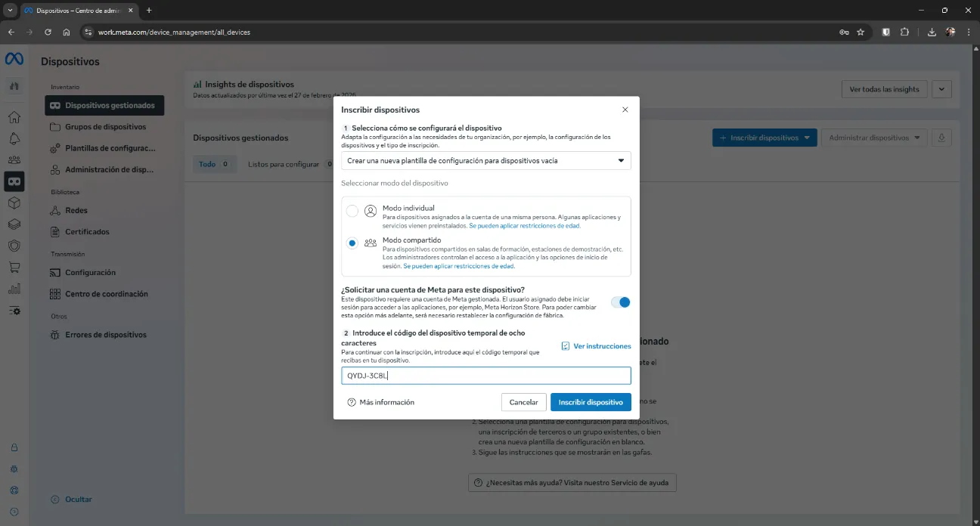This screenshot has width=980, height=526.
Task: Open the cube apps icon in left rail
Action: click(14, 203)
